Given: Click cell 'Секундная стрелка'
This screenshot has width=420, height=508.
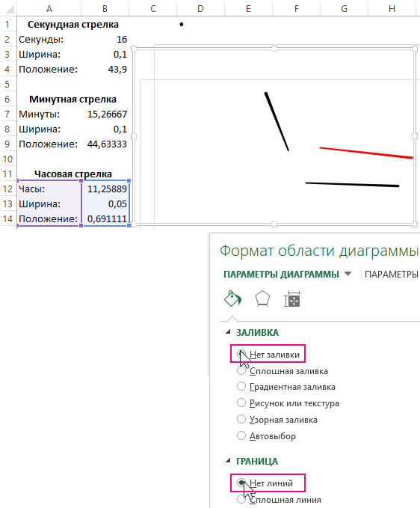Looking at the screenshot, I should click(72, 24).
